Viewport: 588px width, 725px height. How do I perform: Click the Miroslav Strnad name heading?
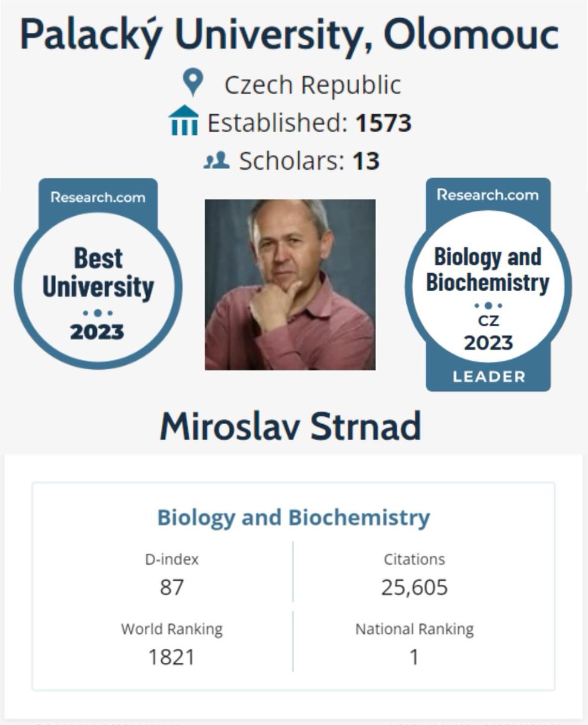coord(290,427)
